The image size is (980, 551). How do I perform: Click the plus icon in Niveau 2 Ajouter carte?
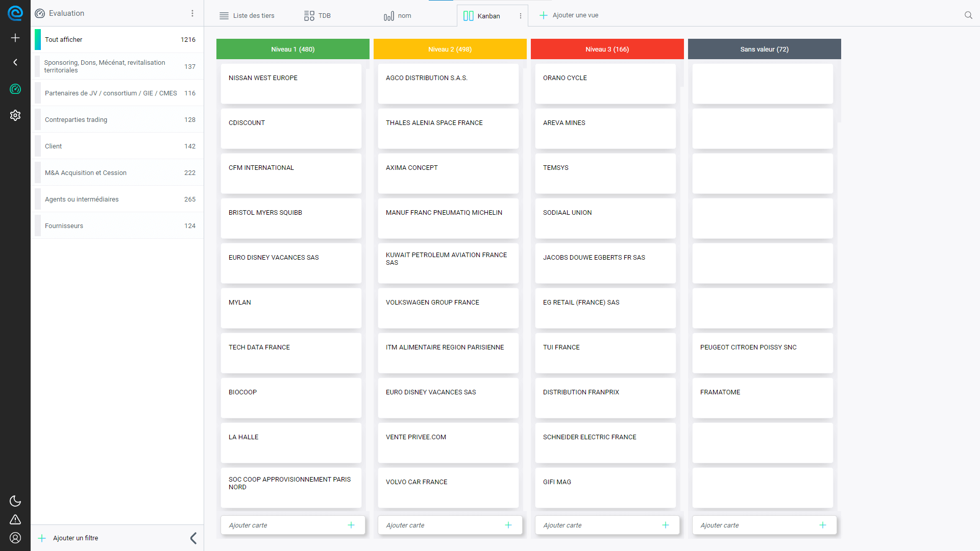point(508,525)
